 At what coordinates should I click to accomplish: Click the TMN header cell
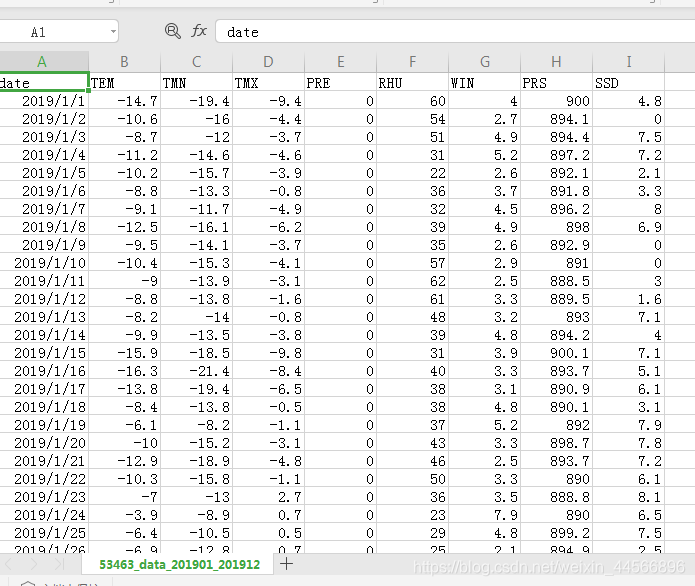(x=196, y=82)
